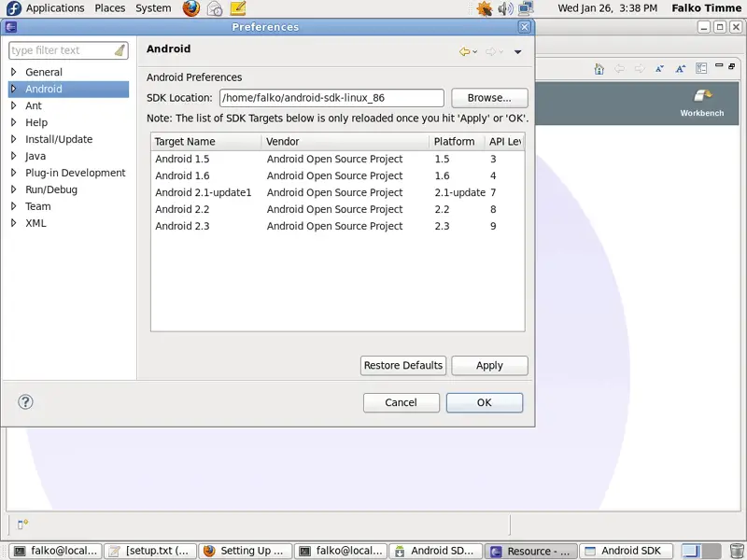Screen dimensions: 747x560
Task: Switch to the Resource taskbar window
Action: 531,551
